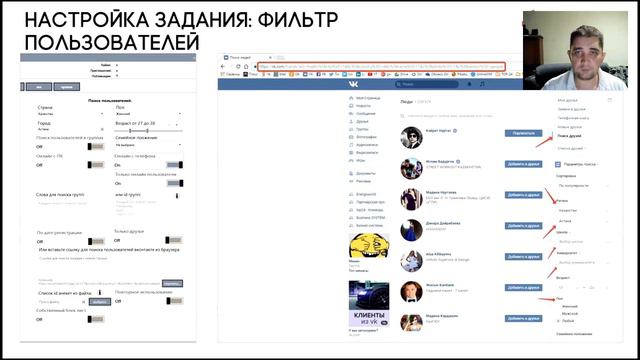Switch to the 'Поиск людей' browser tab
Viewport: 640px width, 360px height.
coord(247,58)
